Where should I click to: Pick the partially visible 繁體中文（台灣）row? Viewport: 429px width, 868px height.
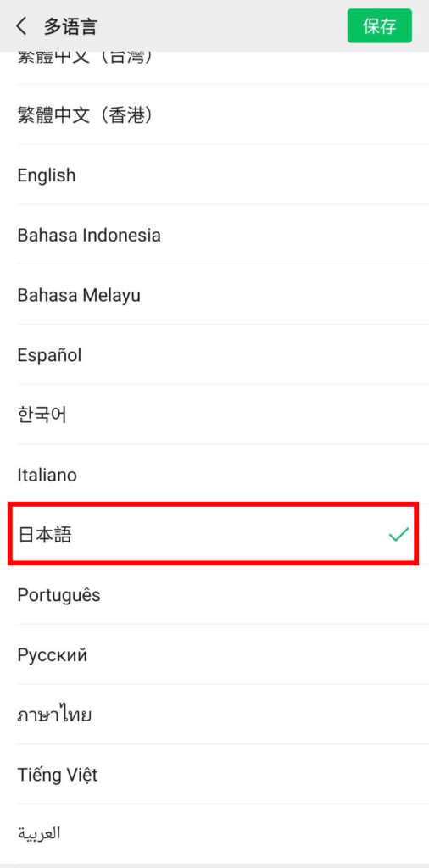coord(214,68)
